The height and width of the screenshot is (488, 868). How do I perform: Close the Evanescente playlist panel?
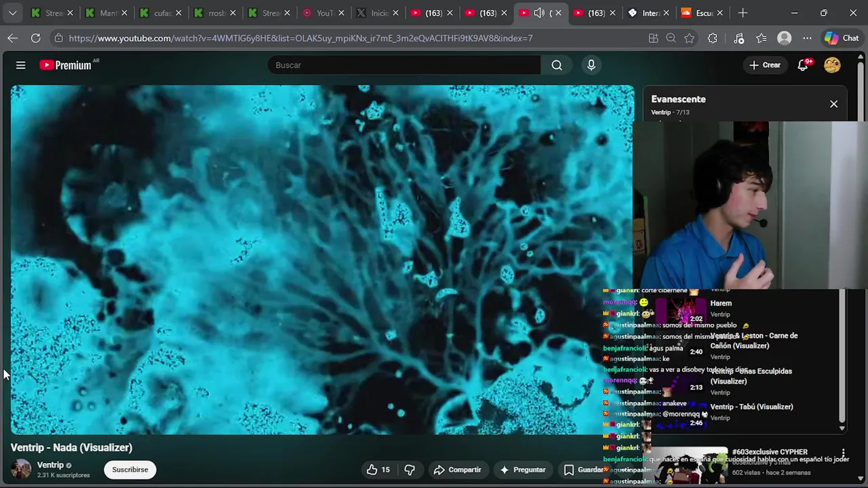point(833,104)
